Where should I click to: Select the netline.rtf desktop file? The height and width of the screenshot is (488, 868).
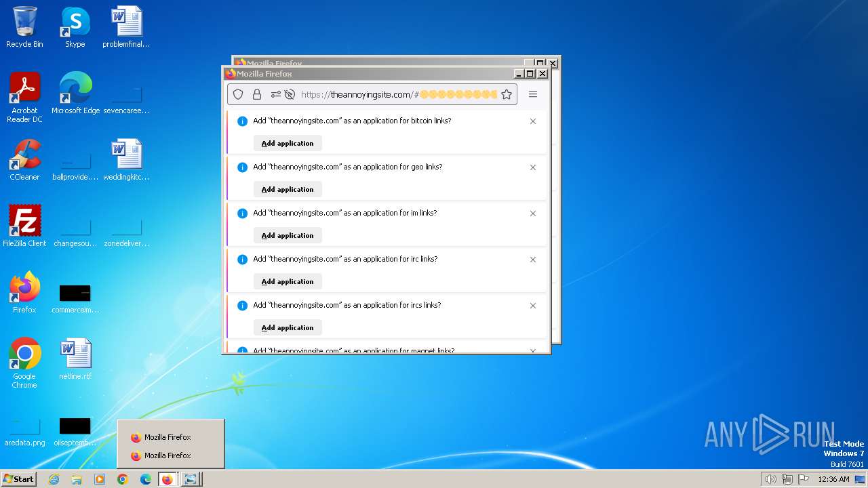(x=75, y=359)
